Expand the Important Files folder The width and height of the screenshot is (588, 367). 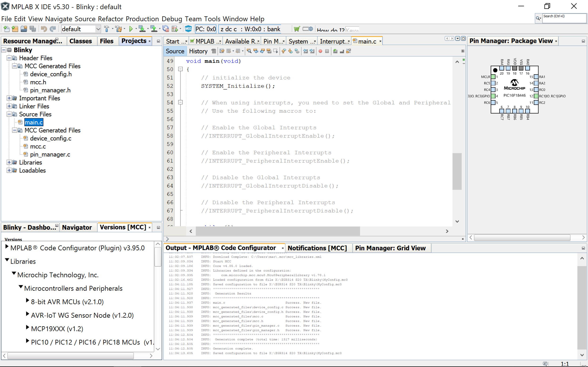(x=9, y=98)
